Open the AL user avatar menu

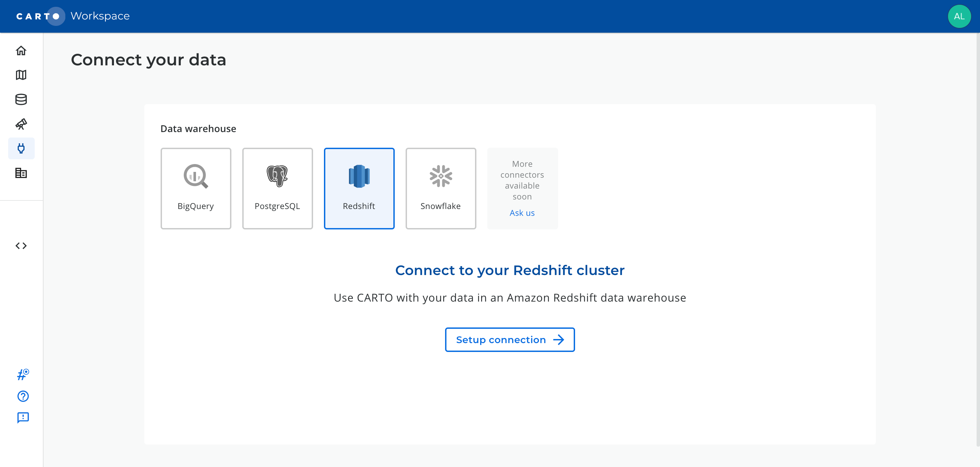coord(959,16)
